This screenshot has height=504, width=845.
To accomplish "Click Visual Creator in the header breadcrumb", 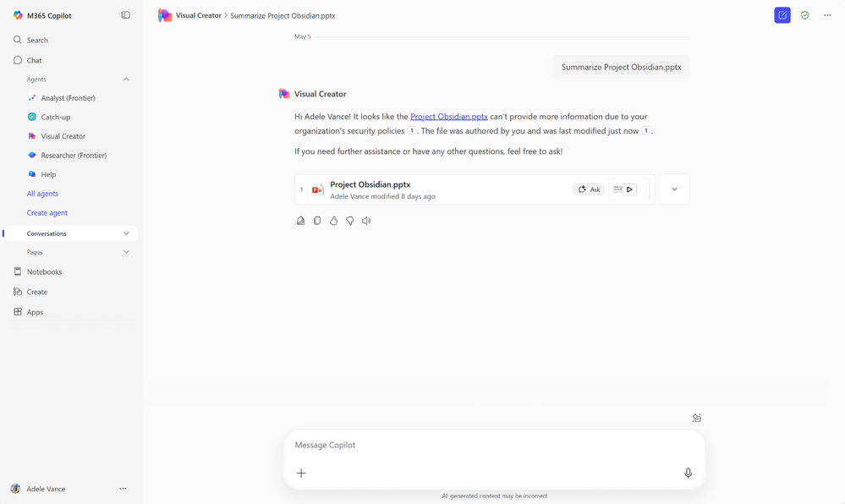I will [x=198, y=15].
